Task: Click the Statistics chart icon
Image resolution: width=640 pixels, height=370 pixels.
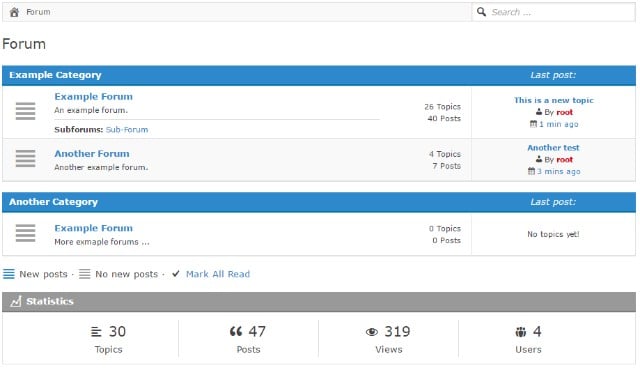Action: tap(16, 301)
